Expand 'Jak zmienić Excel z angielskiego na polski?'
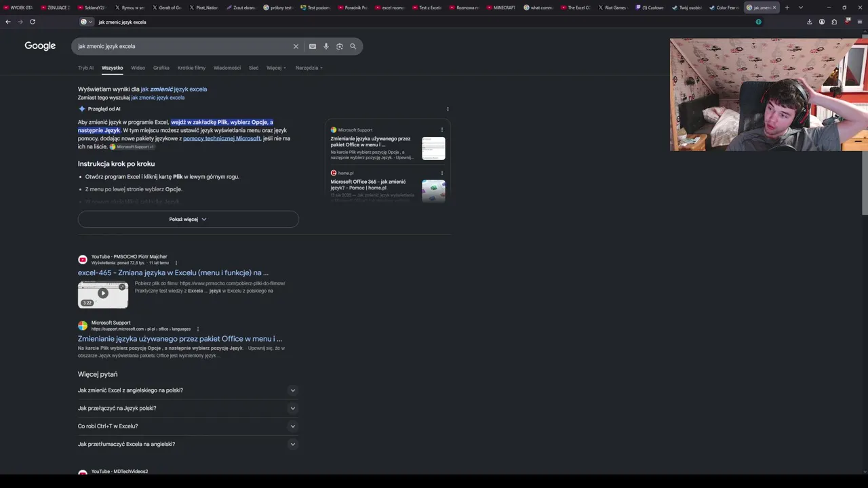 [x=188, y=390]
